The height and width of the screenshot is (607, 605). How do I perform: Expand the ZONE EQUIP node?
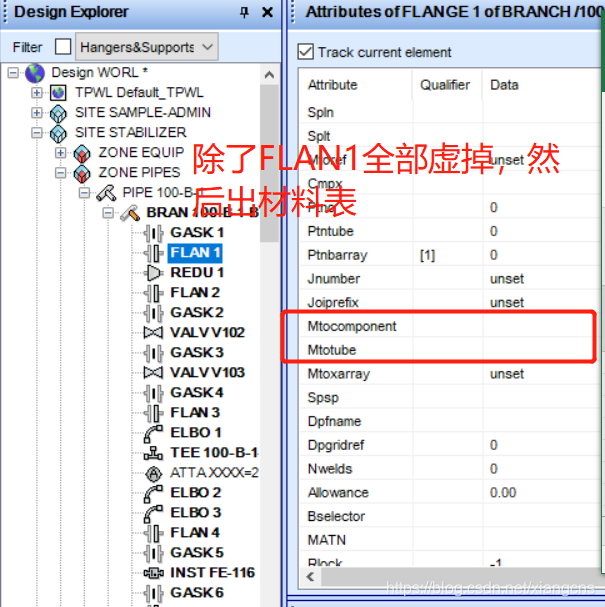(x=61, y=152)
